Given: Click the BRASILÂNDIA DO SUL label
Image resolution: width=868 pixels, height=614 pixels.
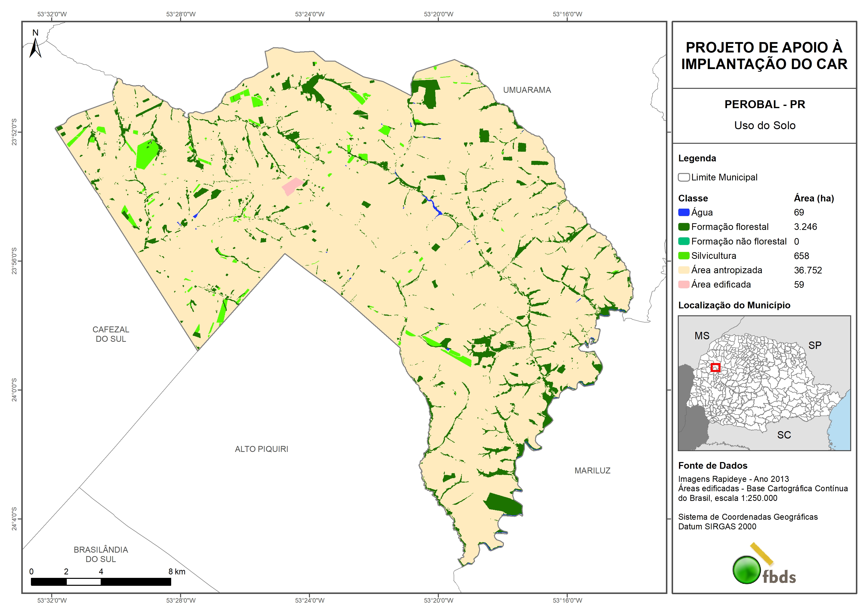Looking at the screenshot, I should (x=101, y=554).
